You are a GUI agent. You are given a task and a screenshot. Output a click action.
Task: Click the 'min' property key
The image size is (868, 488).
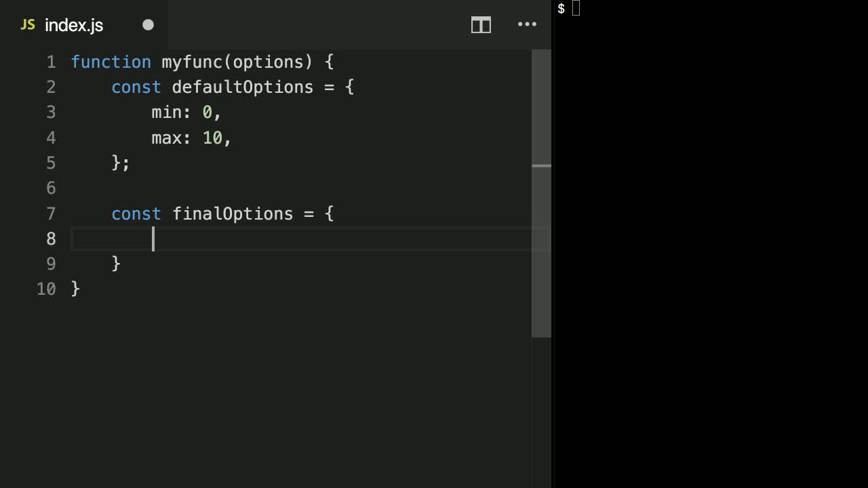point(166,113)
